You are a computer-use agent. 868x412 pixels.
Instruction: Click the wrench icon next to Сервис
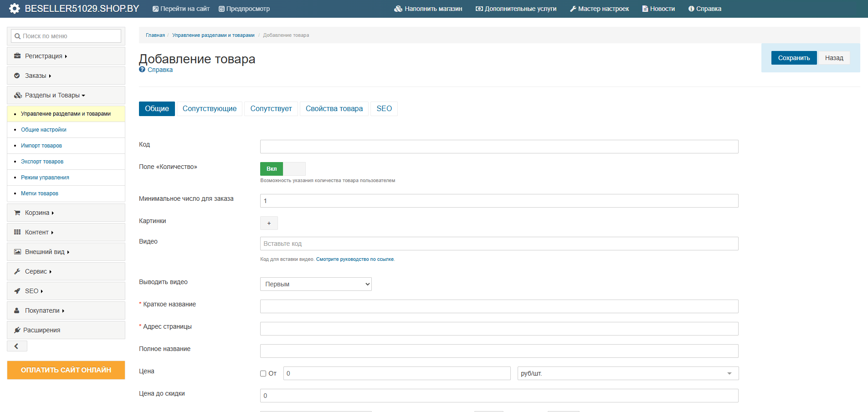(17, 272)
